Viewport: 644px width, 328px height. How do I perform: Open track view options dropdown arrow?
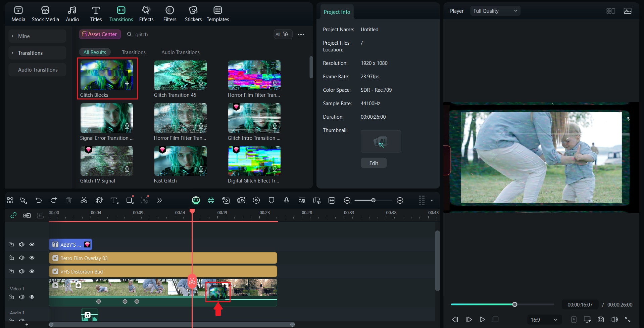[x=432, y=200]
